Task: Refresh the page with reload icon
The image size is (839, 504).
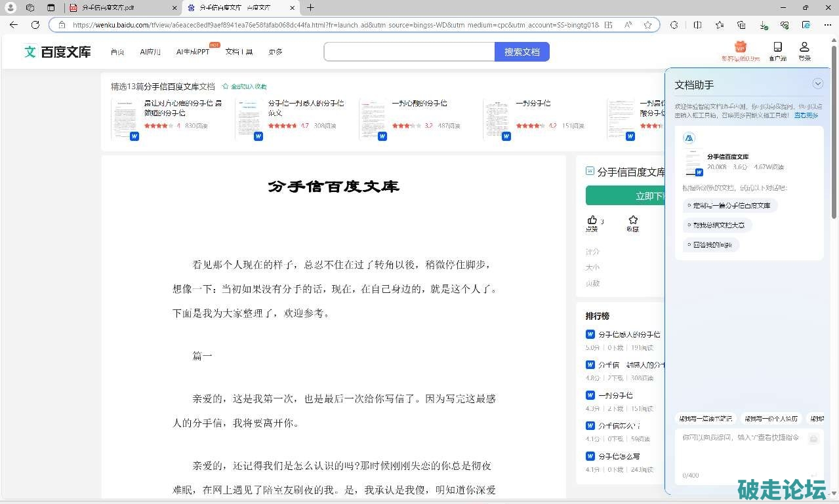Action: tap(35, 25)
